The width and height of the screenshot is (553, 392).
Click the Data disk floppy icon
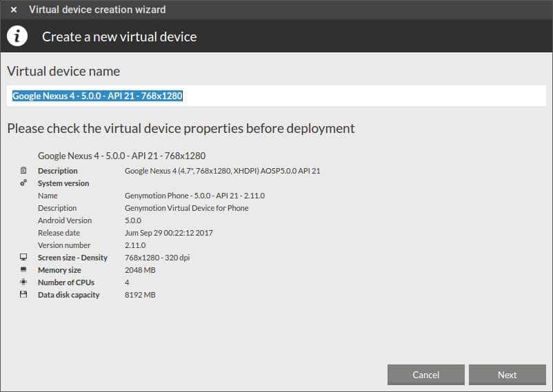click(23, 294)
